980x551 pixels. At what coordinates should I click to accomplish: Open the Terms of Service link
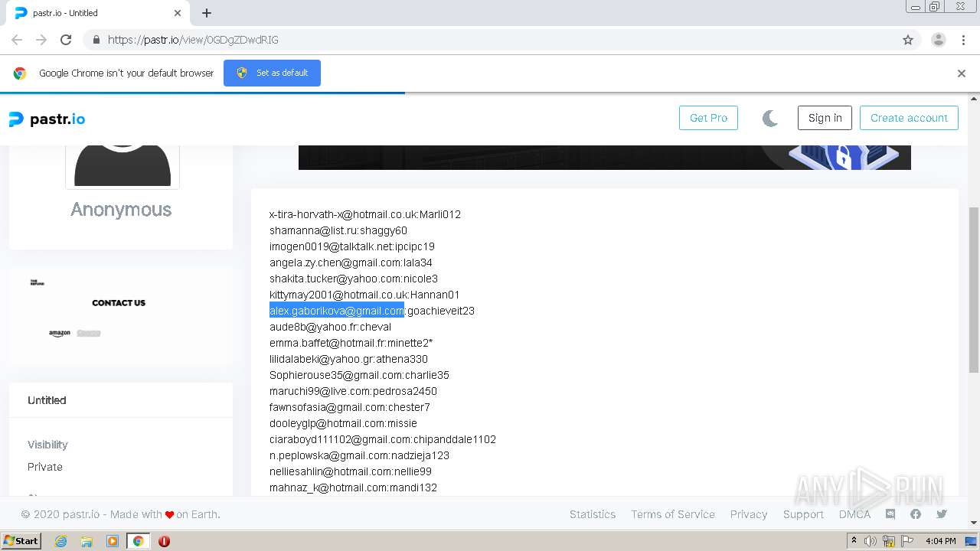(673, 514)
